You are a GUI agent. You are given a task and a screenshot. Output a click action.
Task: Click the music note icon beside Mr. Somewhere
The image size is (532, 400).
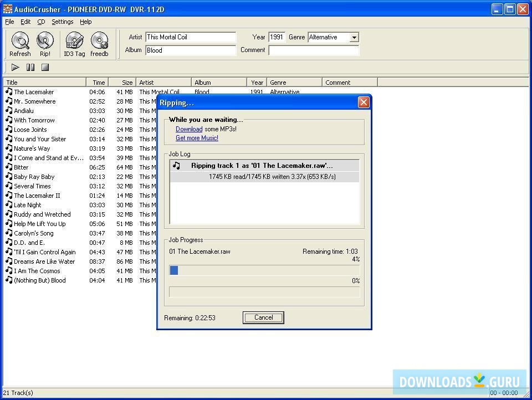pyautogui.click(x=9, y=101)
